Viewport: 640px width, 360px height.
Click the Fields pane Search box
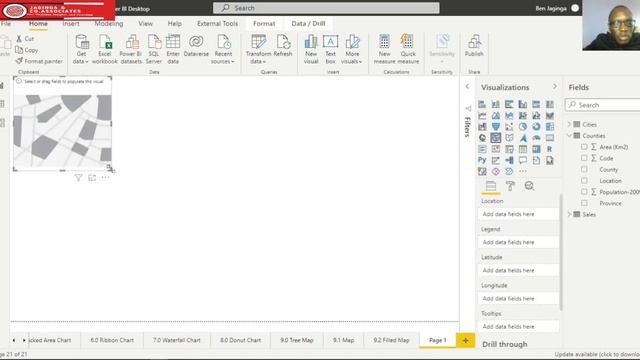[602, 105]
